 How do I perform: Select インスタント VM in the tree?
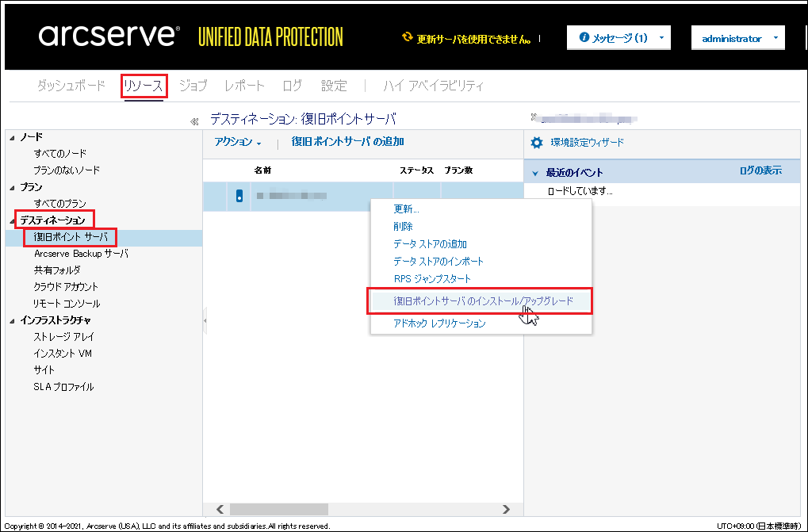(x=63, y=354)
